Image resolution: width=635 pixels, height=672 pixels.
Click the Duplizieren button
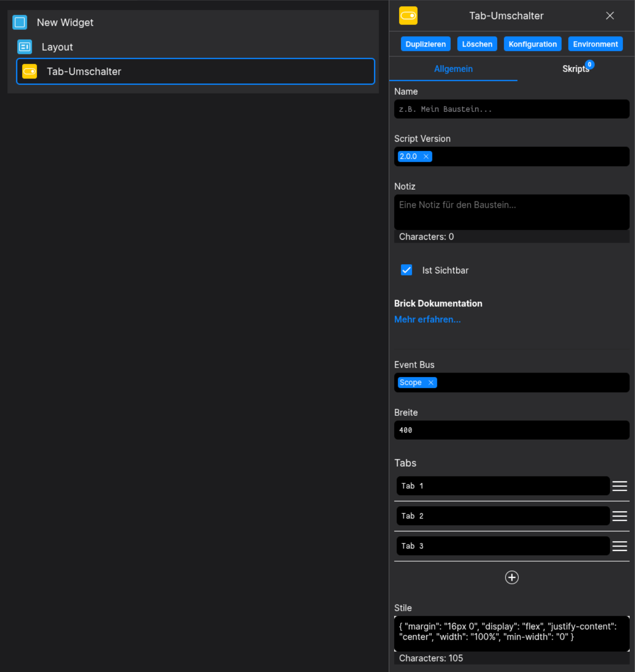[x=425, y=44]
